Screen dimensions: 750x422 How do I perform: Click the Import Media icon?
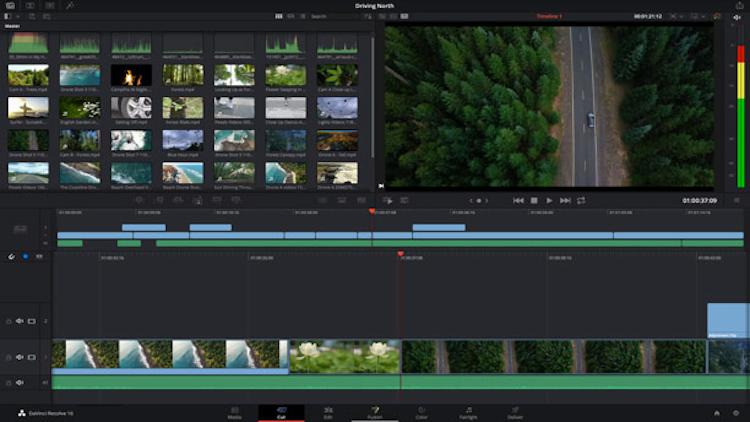coord(32,16)
